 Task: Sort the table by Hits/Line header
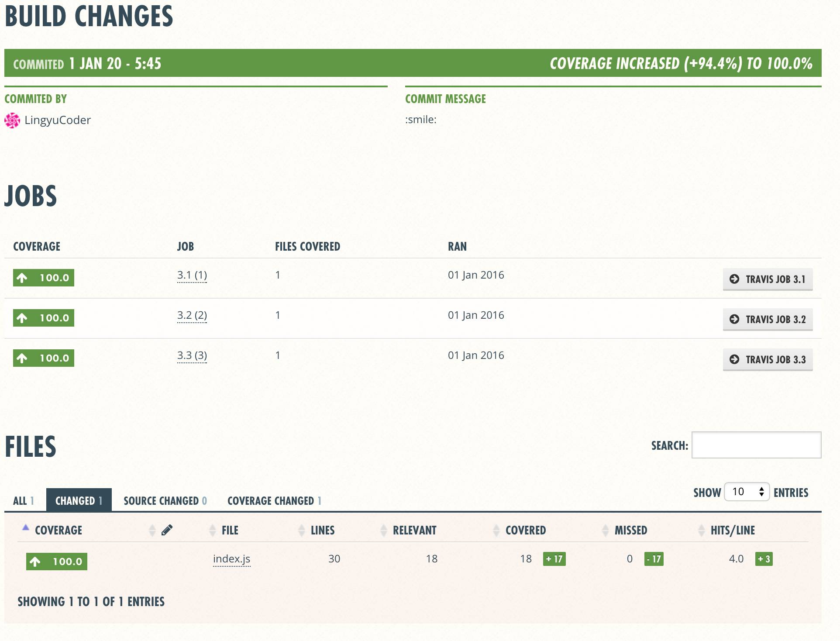pyautogui.click(x=732, y=530)
